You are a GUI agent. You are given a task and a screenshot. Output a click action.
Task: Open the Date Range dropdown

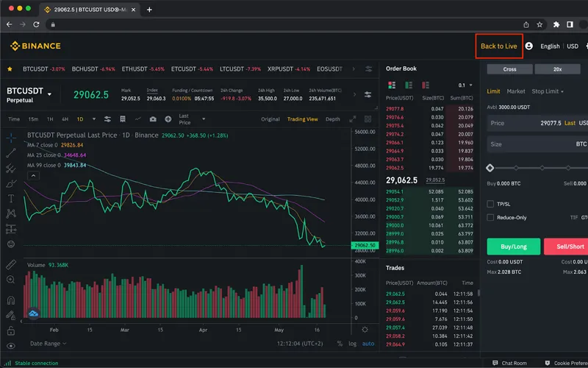point(48,344)
